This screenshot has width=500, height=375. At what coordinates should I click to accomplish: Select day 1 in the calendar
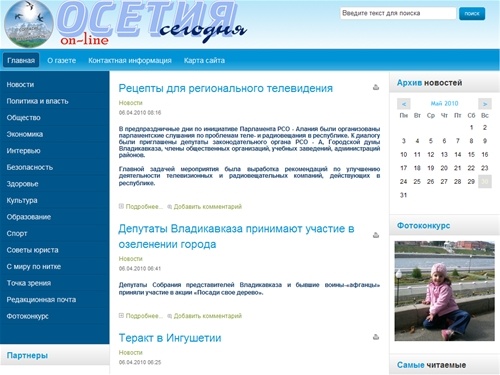[x=471, y=127]
